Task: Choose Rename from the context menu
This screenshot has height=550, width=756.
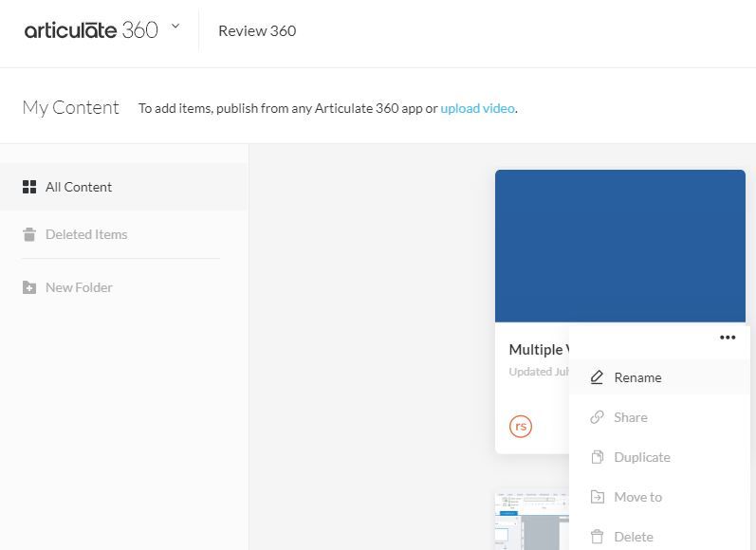Action: point(659,377)
